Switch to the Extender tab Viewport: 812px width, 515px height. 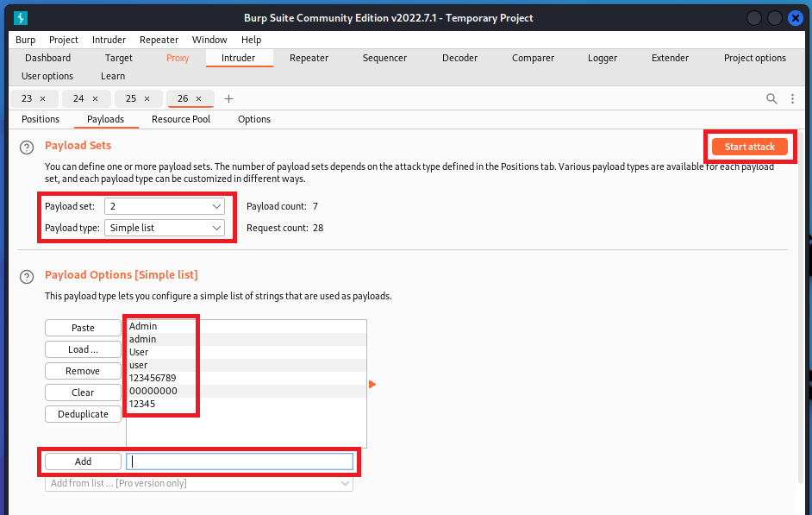[670, 58]
